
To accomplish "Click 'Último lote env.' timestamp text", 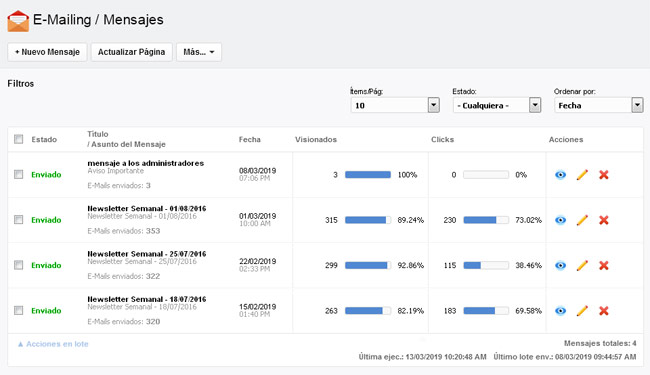I will point(565,357).
